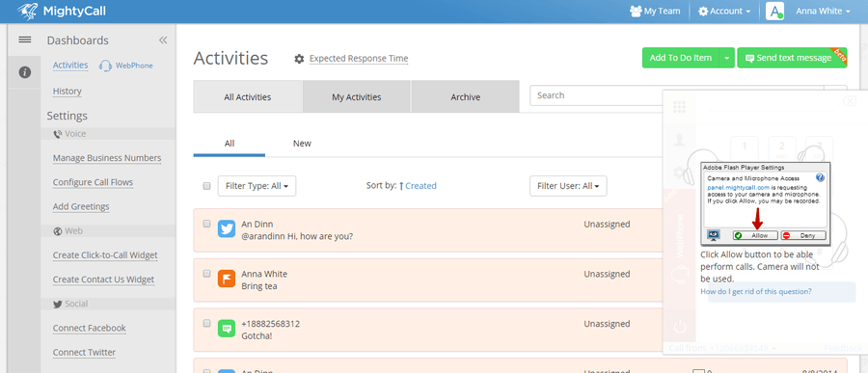Open Filter User dropdown
The width and height of the screenshot is (868, 373).
pyautogui.click(x=568, y=186)
